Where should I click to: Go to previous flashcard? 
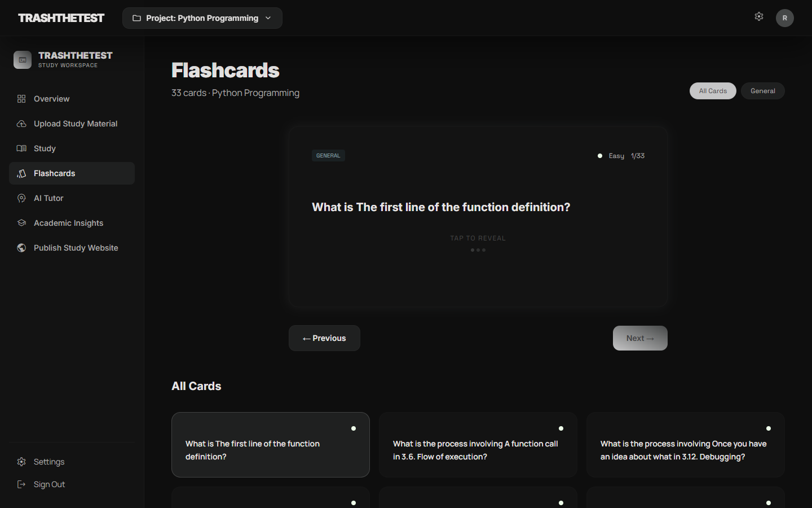tap(324, 338)
